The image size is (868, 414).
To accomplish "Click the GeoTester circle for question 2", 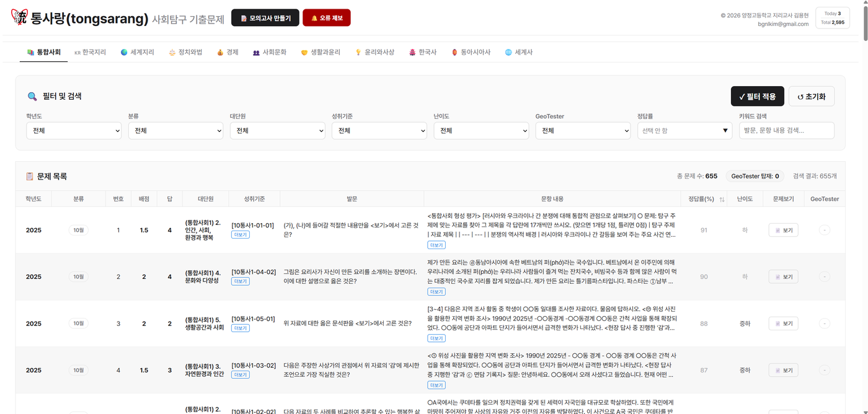I will pos(825,276).
